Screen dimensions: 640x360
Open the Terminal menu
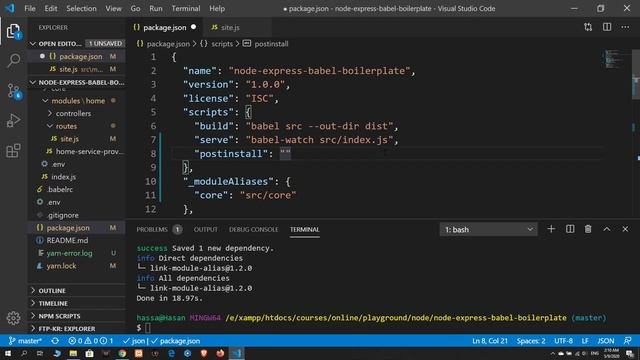pos(186,9)
